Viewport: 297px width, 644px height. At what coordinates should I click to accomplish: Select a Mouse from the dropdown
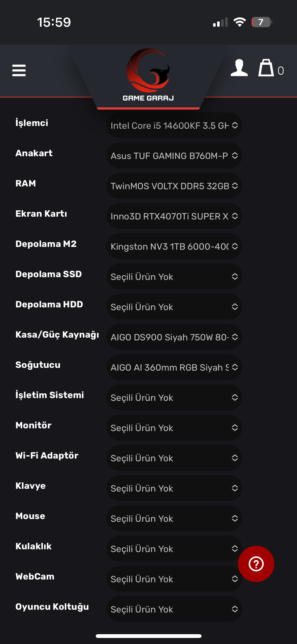pyautogui.click(x=174, y=519)
